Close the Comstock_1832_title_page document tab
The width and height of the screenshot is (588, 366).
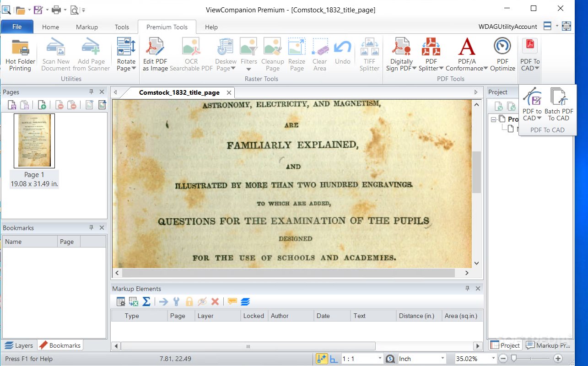click(x=229, y=92)
